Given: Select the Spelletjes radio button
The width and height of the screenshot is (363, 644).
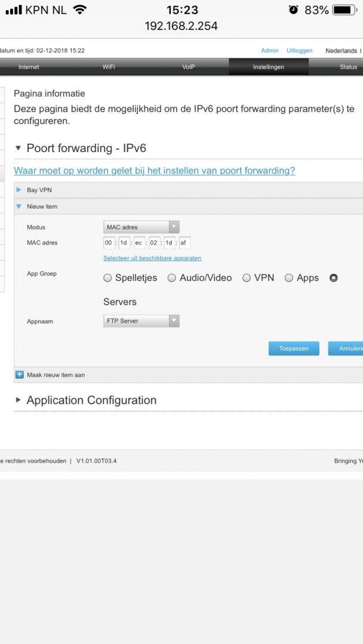Looking at the screenshot, I should [107, 278].
